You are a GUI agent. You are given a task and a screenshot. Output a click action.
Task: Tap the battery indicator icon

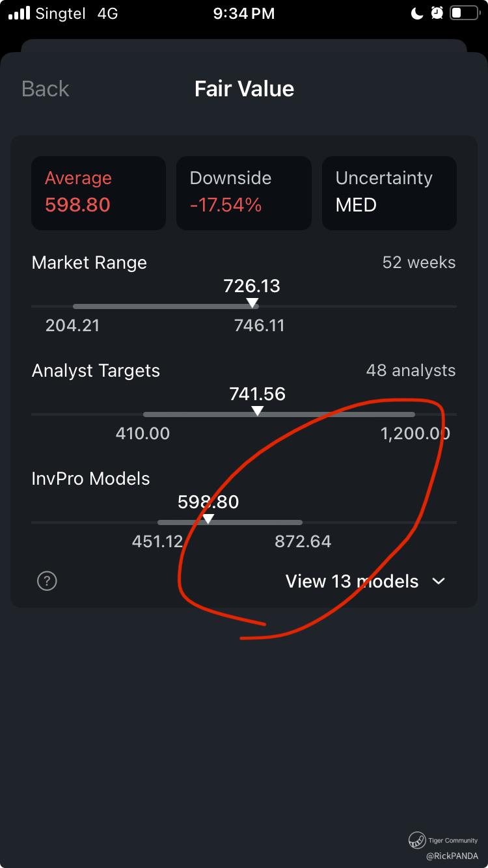(x=465, y=13)
